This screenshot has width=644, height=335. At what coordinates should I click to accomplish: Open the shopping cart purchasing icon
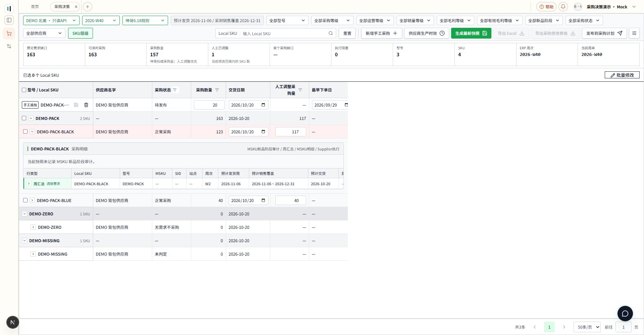pyautogui.click(x=9, y=33)
